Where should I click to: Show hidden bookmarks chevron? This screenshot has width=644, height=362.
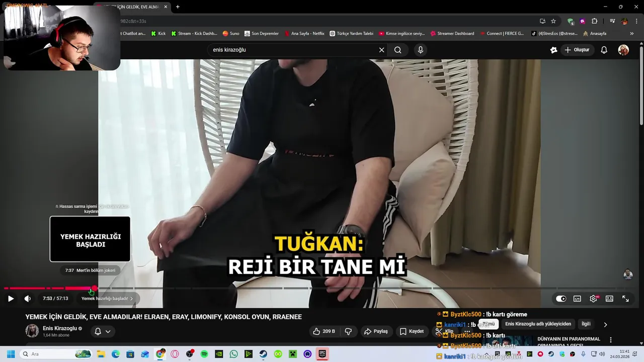click(632, 34)
